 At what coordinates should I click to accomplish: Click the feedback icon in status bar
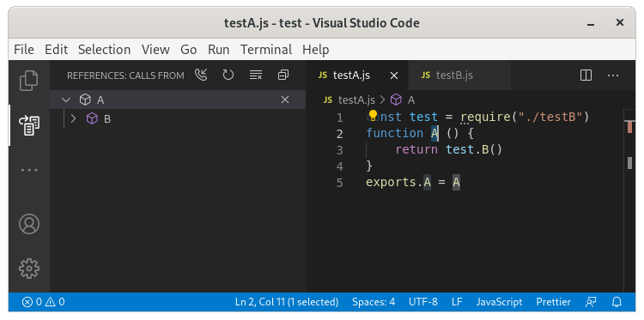591,302
